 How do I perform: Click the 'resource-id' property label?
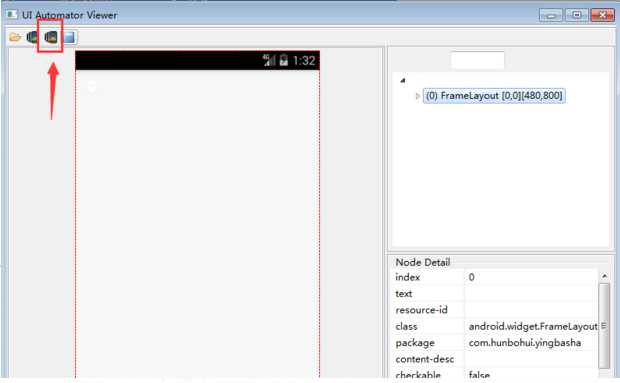click(x=421, y=310)
